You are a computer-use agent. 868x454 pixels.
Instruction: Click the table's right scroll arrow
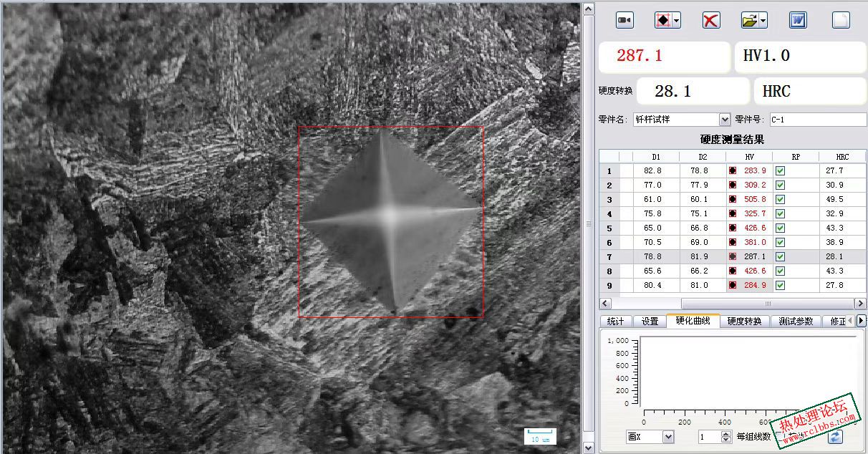[860, 304]
